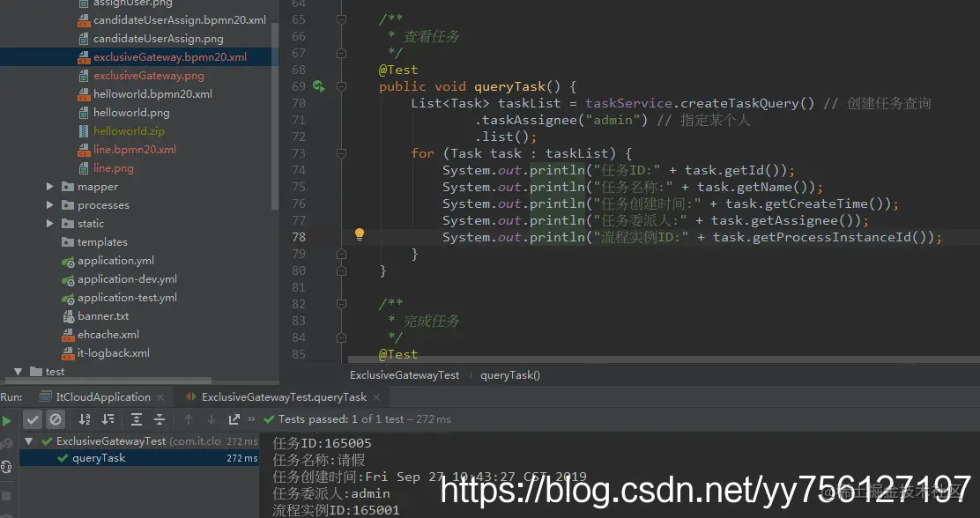Screen dimensions: 980x518
Task: Sort test results alphabetically
Action: tap(85, 419)
